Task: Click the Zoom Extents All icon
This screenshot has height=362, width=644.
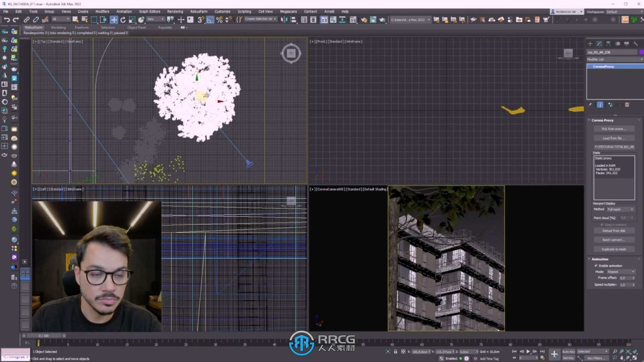Action: point(635,351)
